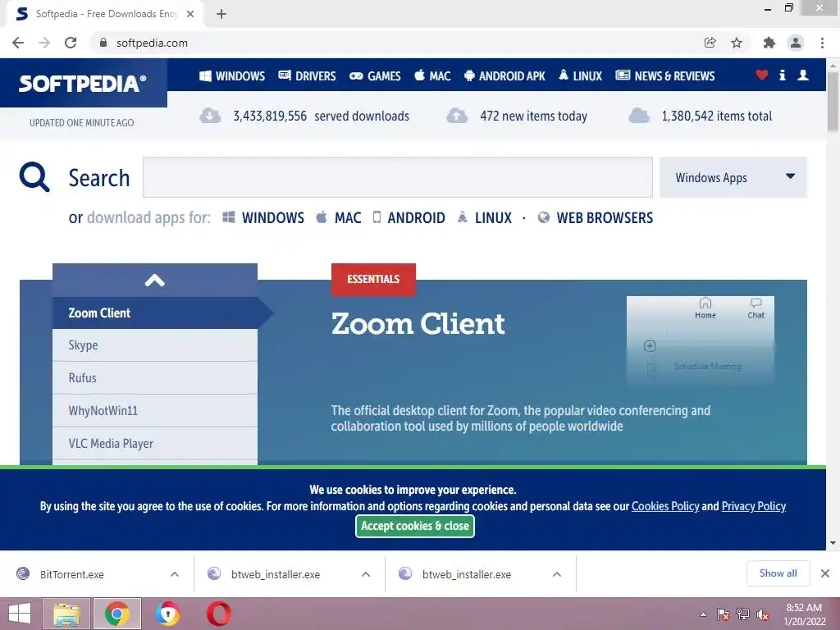The width and height of the screenshot is (840, 630).
Task: Click the served downloads counter text
Action: tap(321, 116)
